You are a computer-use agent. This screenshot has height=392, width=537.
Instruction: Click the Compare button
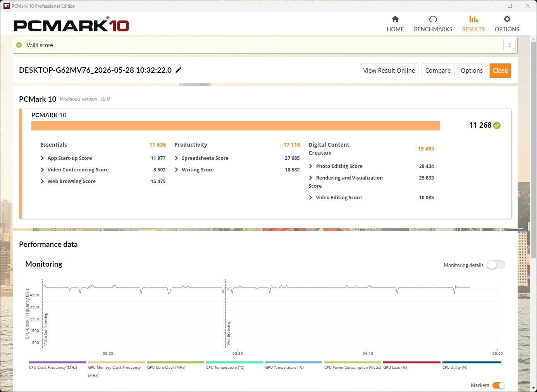[438, 70]
